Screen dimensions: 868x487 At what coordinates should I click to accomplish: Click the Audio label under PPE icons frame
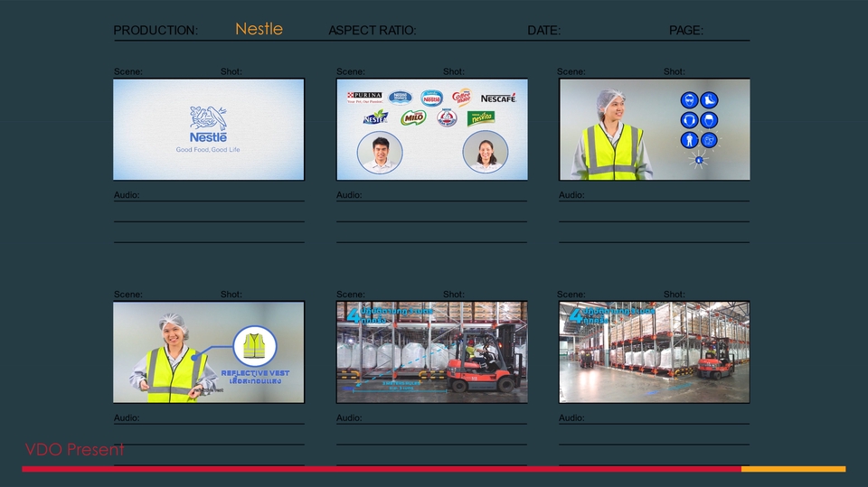click(x=571, y=195)
